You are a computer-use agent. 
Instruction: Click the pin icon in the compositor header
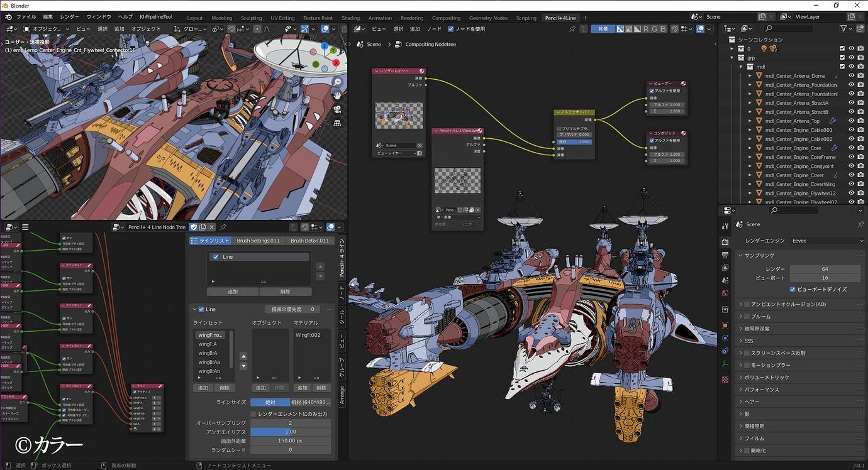(573, 29)
